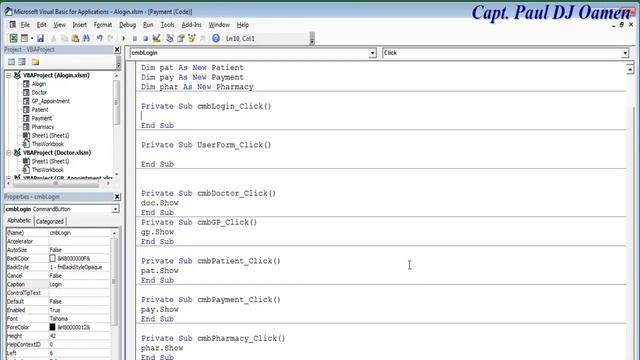
Task: Close the Properties - cmbLogin pane
Action: tap(117, 197)
